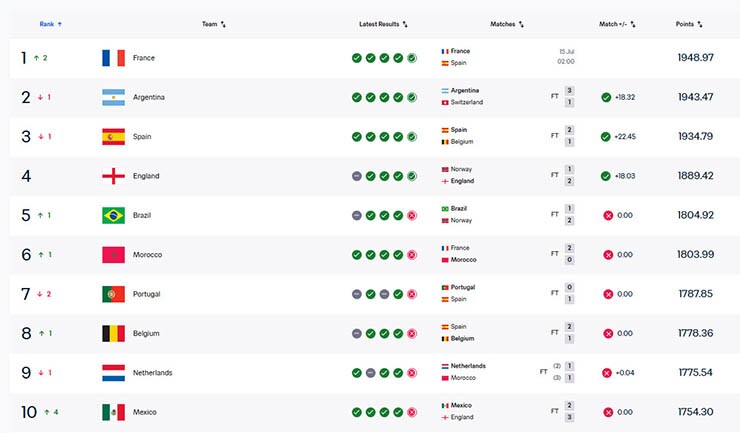Screen dimensions: 740x433
Task: Click the Portugal flag icon in rank 7
Action: tap(113, 294)
